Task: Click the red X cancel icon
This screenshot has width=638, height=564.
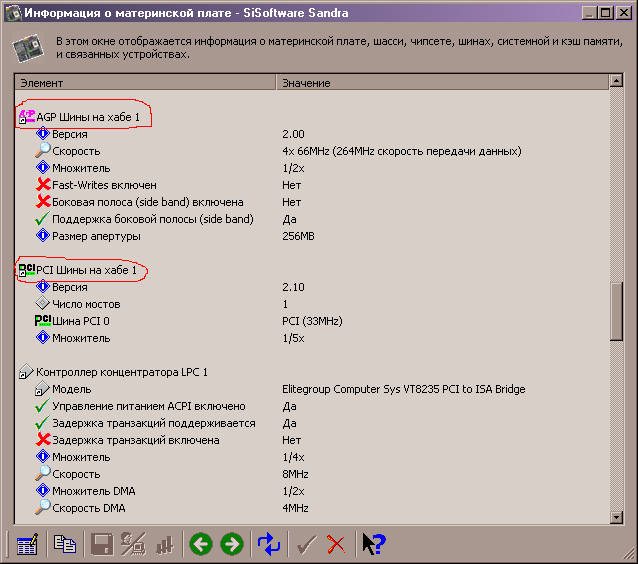Action: point(336,544)
